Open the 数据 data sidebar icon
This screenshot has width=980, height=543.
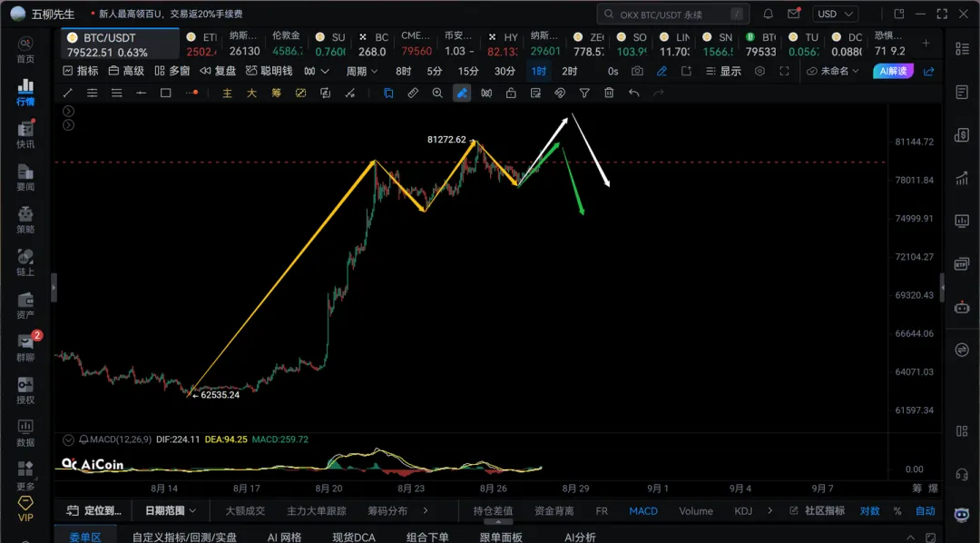click(25, 433)
